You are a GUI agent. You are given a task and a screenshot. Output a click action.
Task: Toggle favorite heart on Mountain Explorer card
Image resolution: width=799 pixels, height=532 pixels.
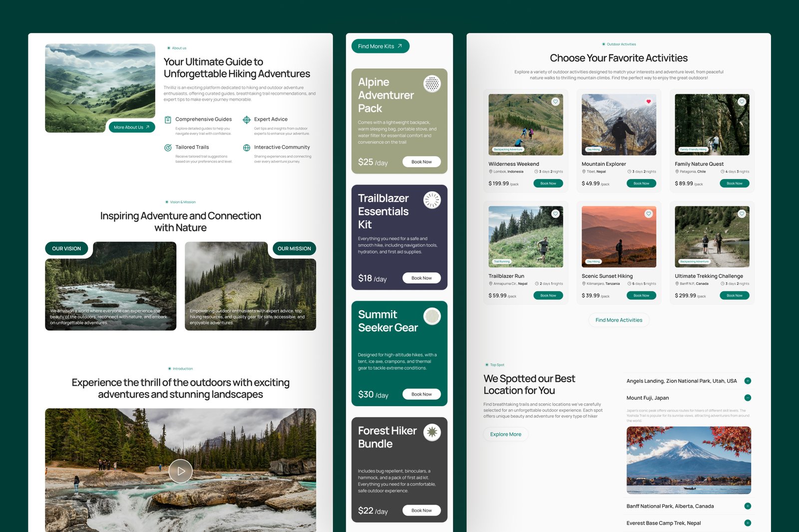point(648,102)
